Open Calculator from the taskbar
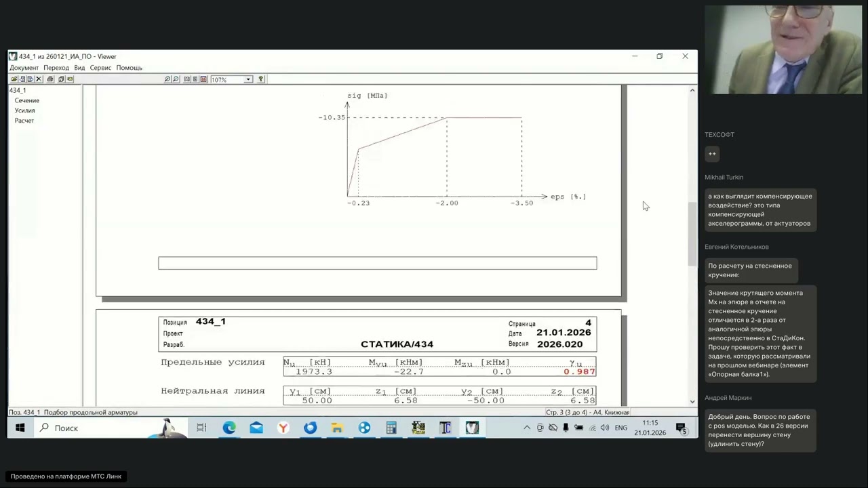Screen dimensions: 868x488 coord(391,428)
